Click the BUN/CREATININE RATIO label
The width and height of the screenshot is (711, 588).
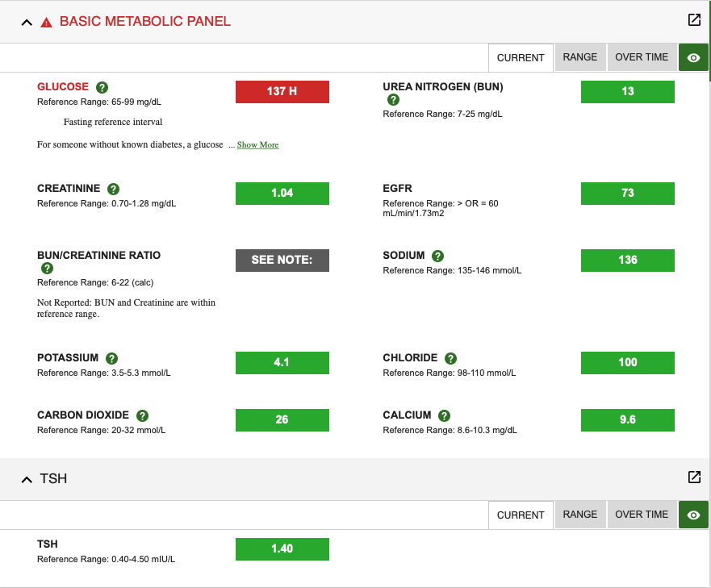click(98, 255)
